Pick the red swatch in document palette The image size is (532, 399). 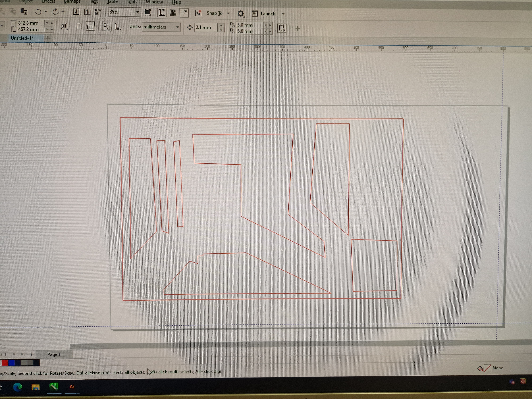(5, 362)
